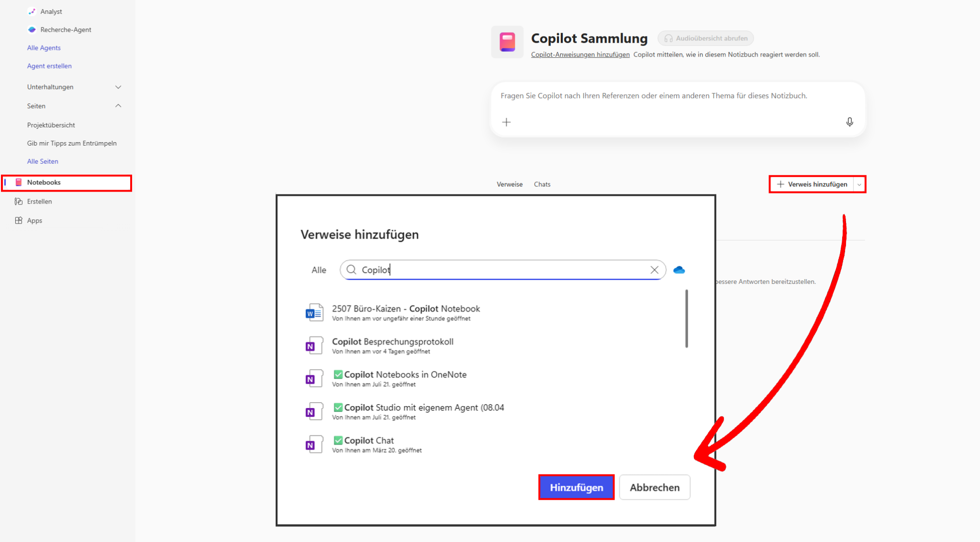Open Copilot-Anweisungen hinzufügen link

[x=580, y=54]
